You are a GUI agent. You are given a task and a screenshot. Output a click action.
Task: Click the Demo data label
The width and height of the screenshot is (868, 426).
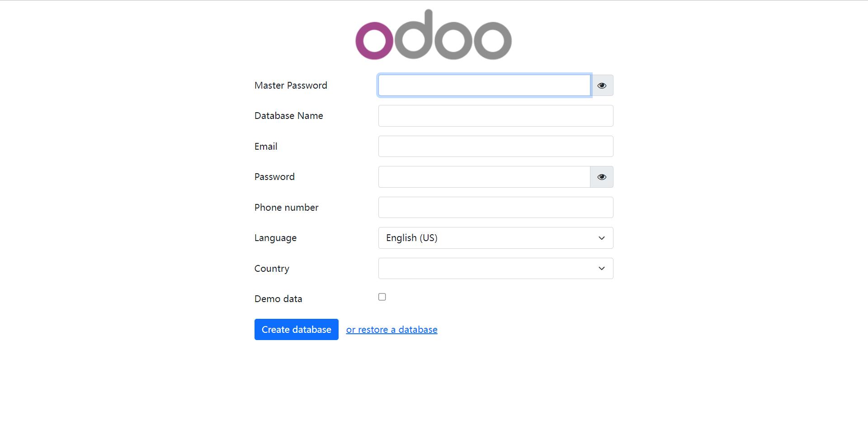[278, 298]
